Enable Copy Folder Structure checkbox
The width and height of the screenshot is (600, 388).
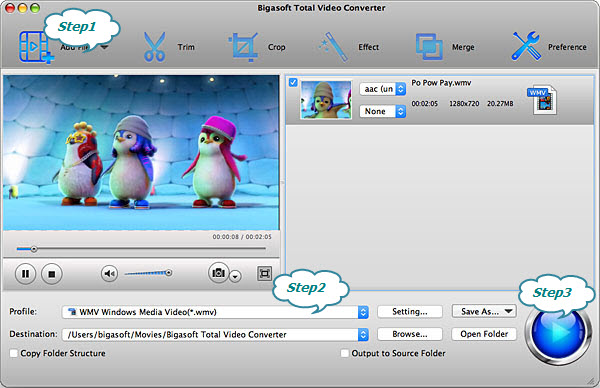tap(13, 353)
